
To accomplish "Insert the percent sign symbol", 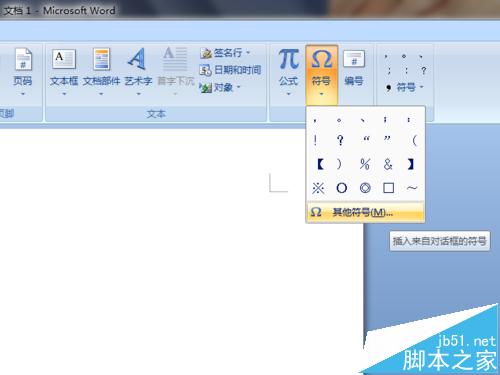I will click(365, 164).
